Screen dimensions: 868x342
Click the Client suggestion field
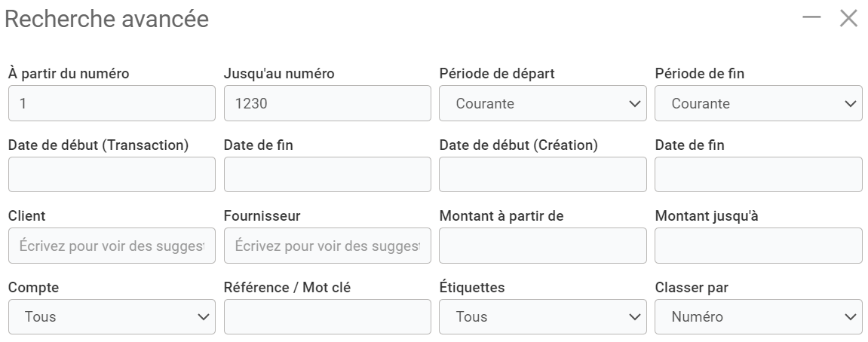tap(112, 246)
